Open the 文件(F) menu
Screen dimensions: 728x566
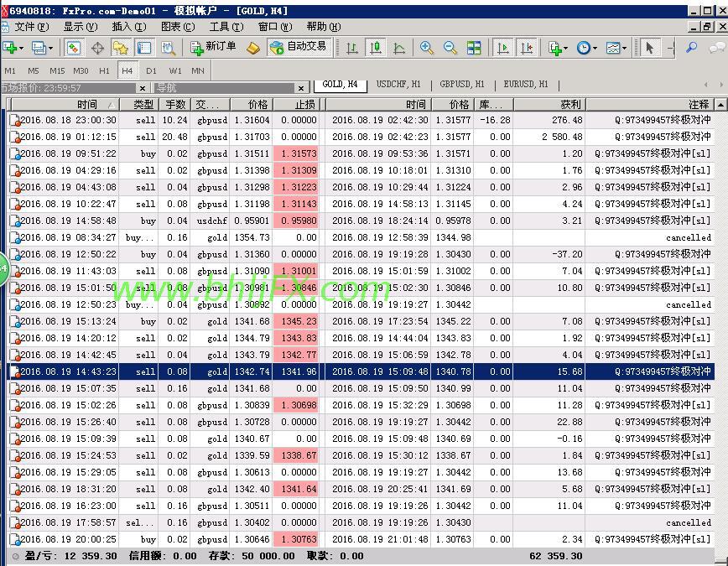pos(31,27)
